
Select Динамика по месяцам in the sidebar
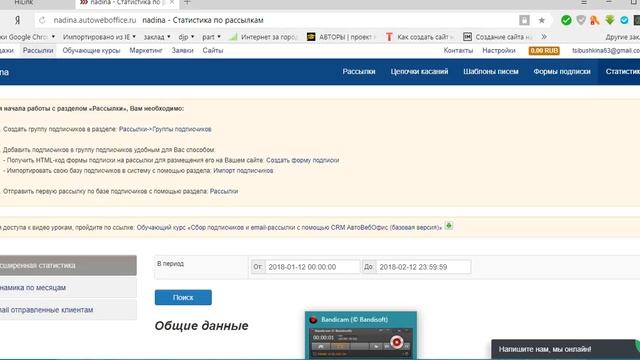68,287
